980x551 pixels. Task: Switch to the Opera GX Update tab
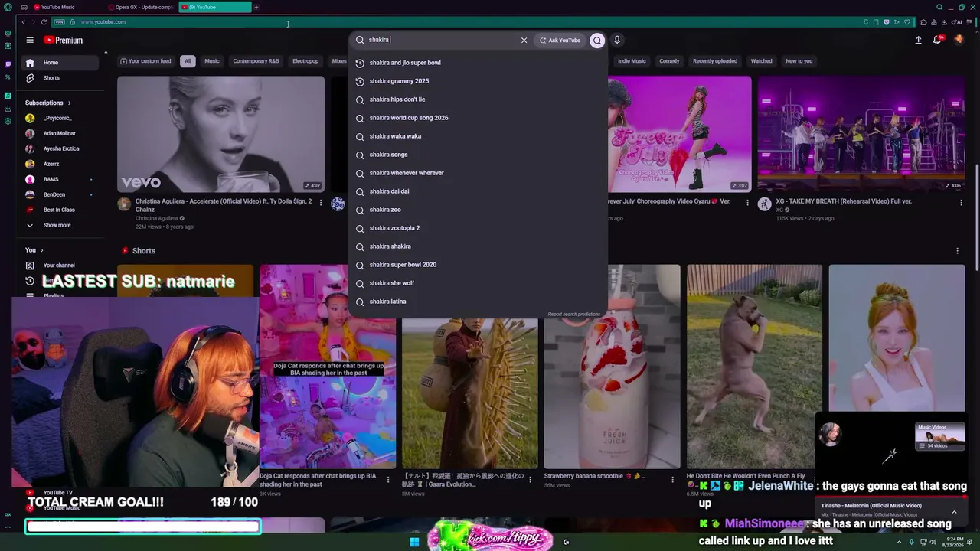[142, 7]
